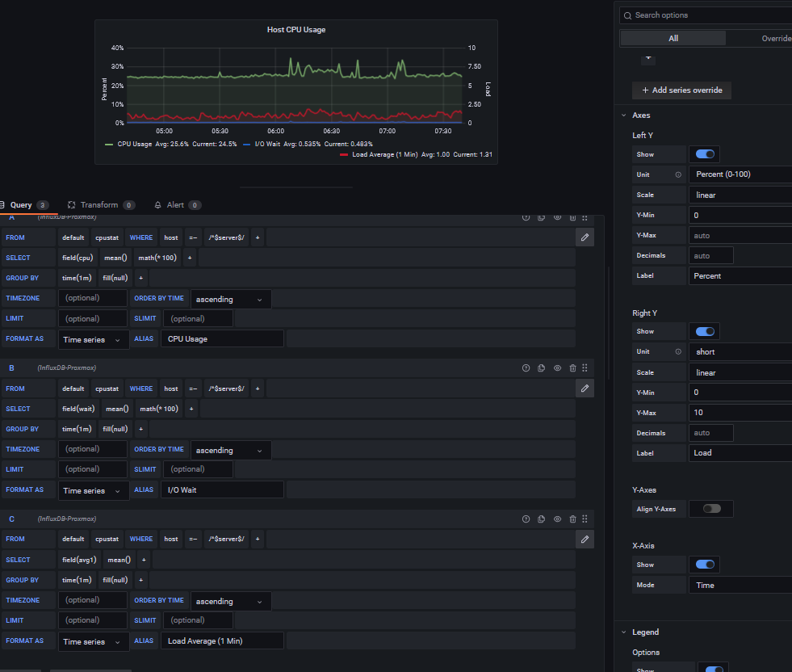Click query C Alias Load Average field

click(222, 641)
